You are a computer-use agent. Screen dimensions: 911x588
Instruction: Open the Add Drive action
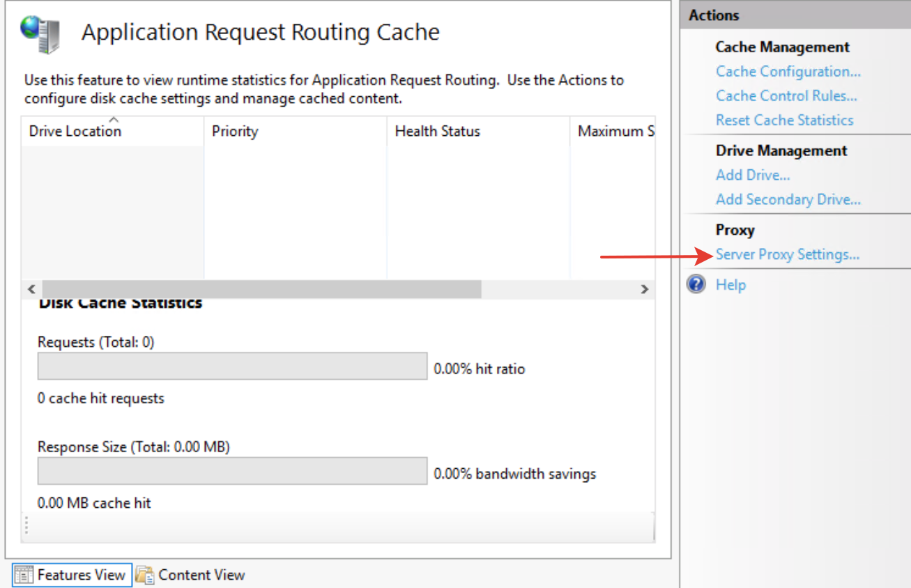tap(753, 175)
